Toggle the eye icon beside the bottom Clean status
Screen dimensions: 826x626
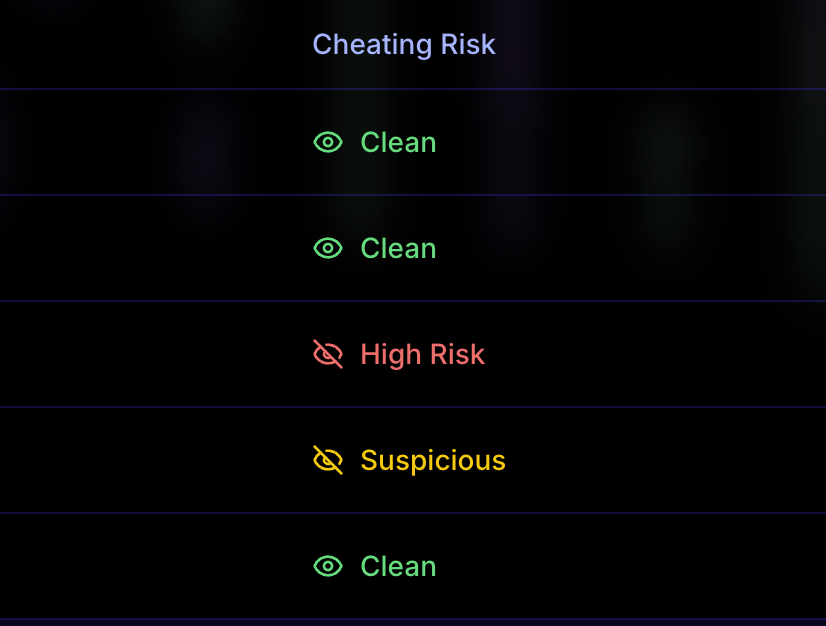coord(328,566)
